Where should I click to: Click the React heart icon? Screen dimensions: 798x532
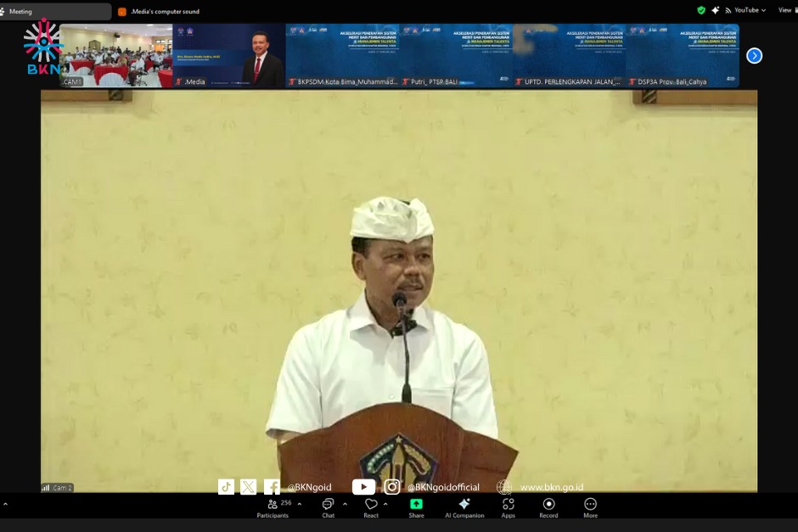pos(371,507)
